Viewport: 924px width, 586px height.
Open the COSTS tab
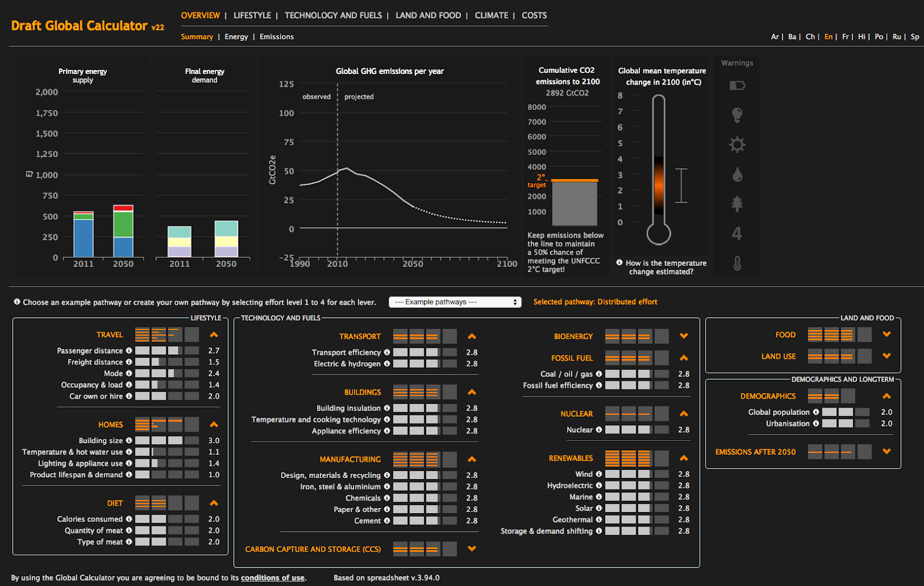coord(534,16)
